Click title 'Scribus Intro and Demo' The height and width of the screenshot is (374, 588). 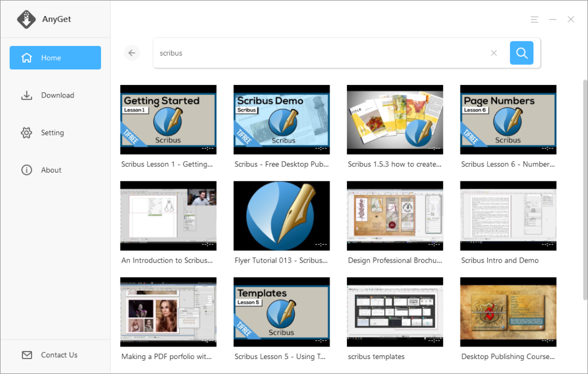(x=500, y=260)
